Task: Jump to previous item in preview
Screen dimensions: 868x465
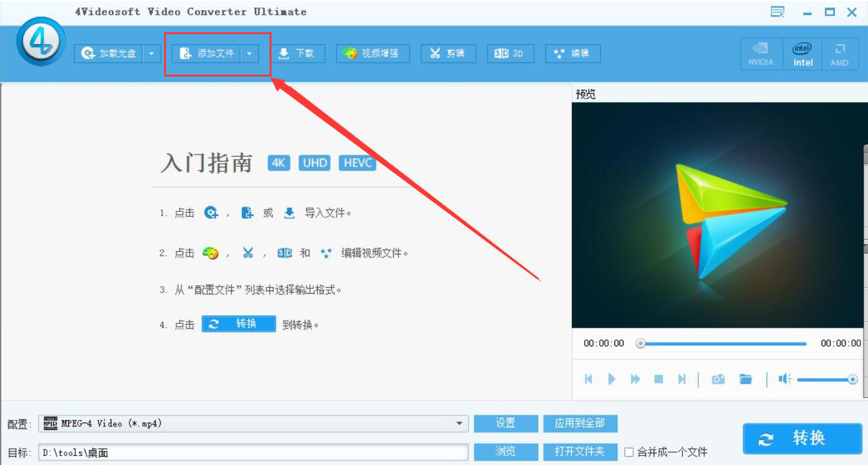Action: [588, 379]
